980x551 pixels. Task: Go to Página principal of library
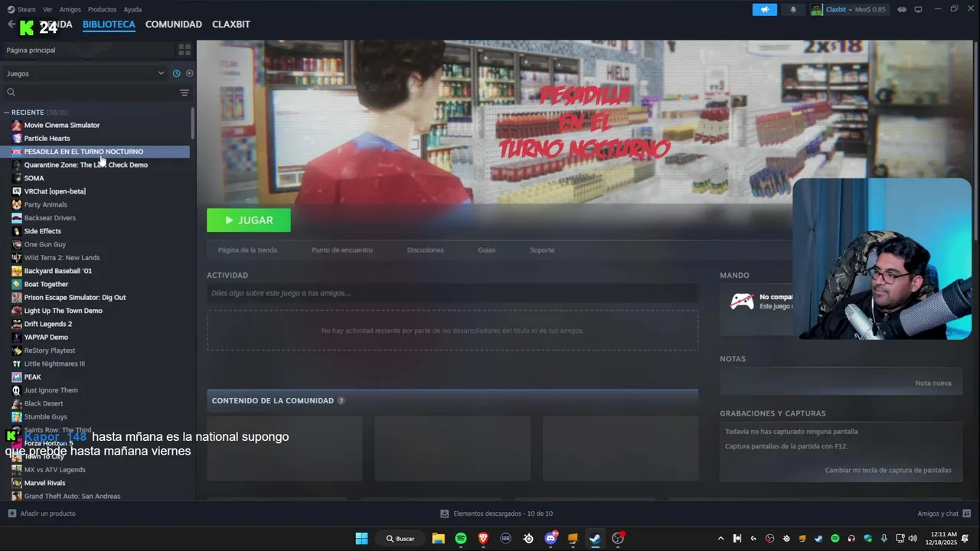87,50
